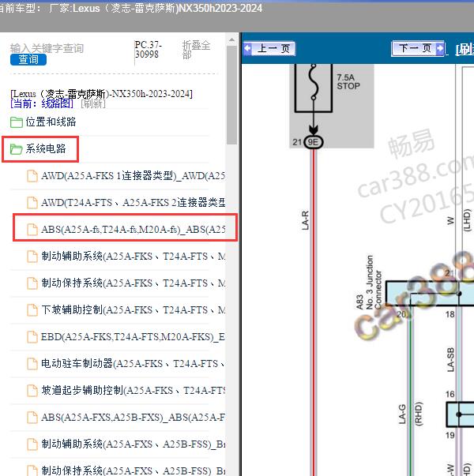Click the document icon beside 下坡辅助控制
Viewport: 474px width, 476px height.
tap(32, 310)
